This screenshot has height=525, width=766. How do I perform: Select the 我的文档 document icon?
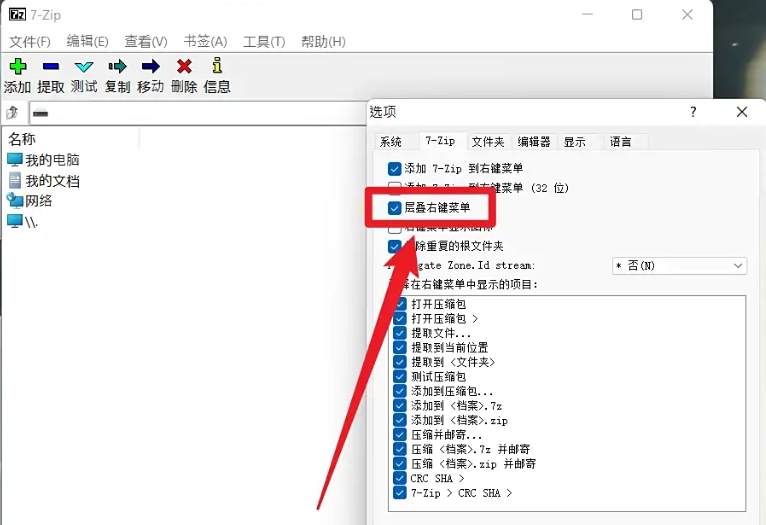[15, 180]
